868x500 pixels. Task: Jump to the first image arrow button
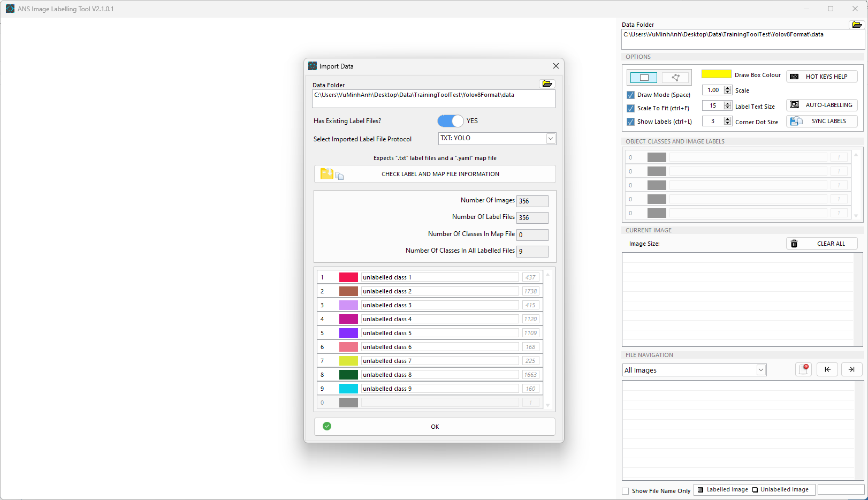pyautogui.click(x=827, y=369)
